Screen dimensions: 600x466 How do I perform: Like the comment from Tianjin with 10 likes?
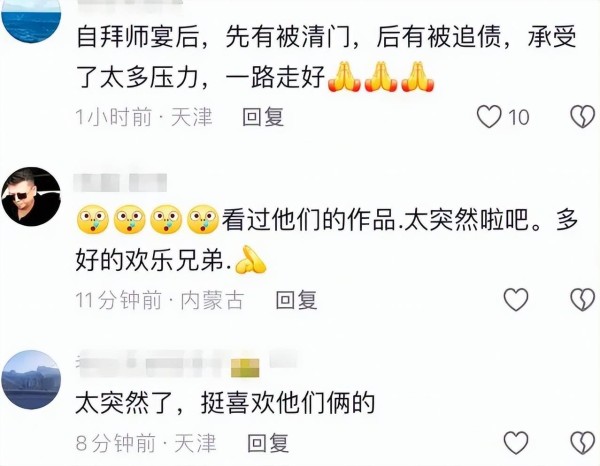(489, 117)
